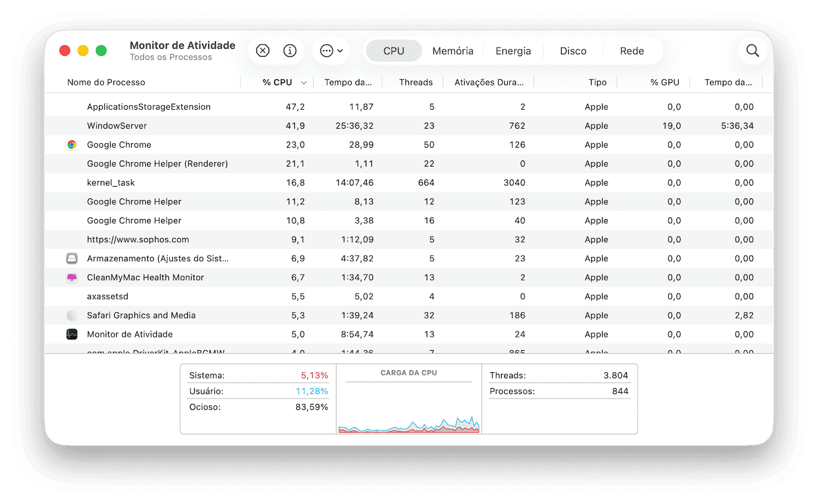818x504 pixels.
Task: Select Google Chrome Helper row with 10,8
Action: (409, 220)
